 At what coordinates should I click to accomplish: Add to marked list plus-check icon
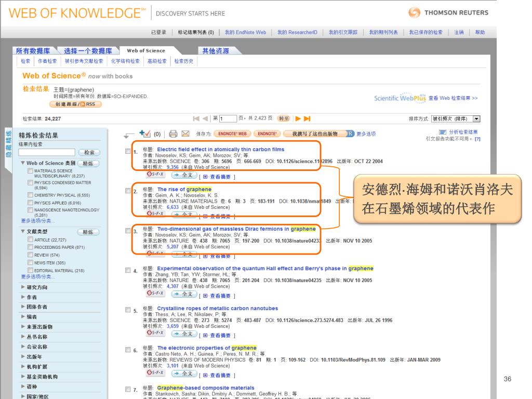(x=145, y=134)
